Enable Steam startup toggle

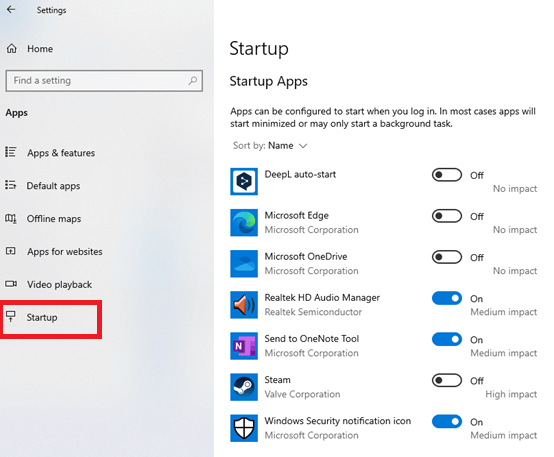coord(447,380)
